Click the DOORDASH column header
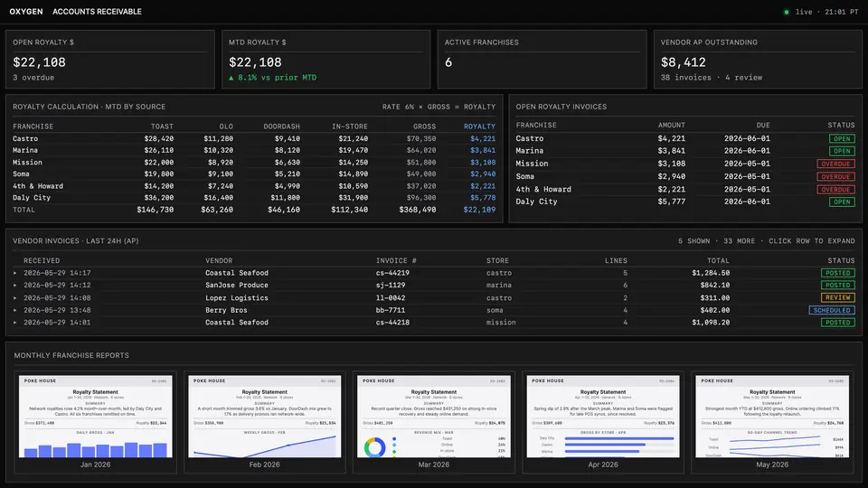The width and height of the screenshot is (868, 488). click(x=281, y=127)
